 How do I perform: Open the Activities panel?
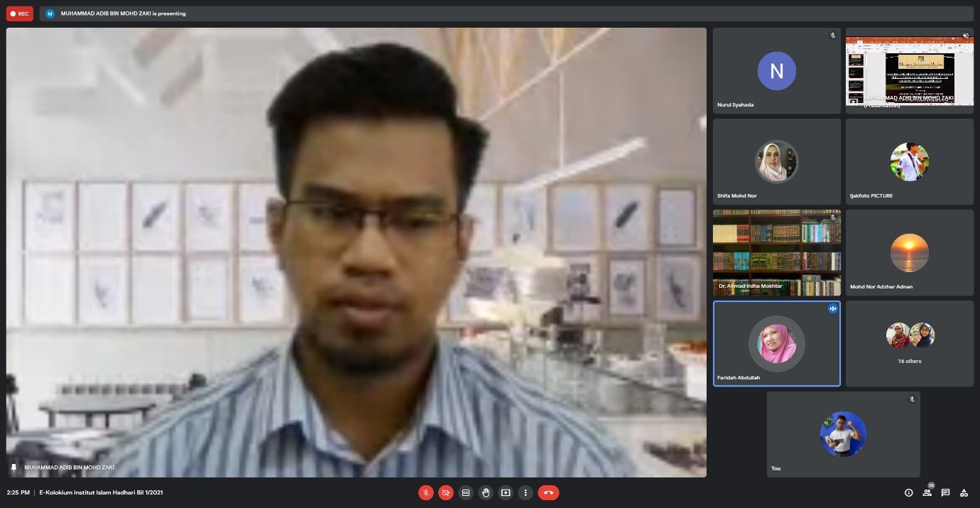pyautogui.click(x=964, y=492)
